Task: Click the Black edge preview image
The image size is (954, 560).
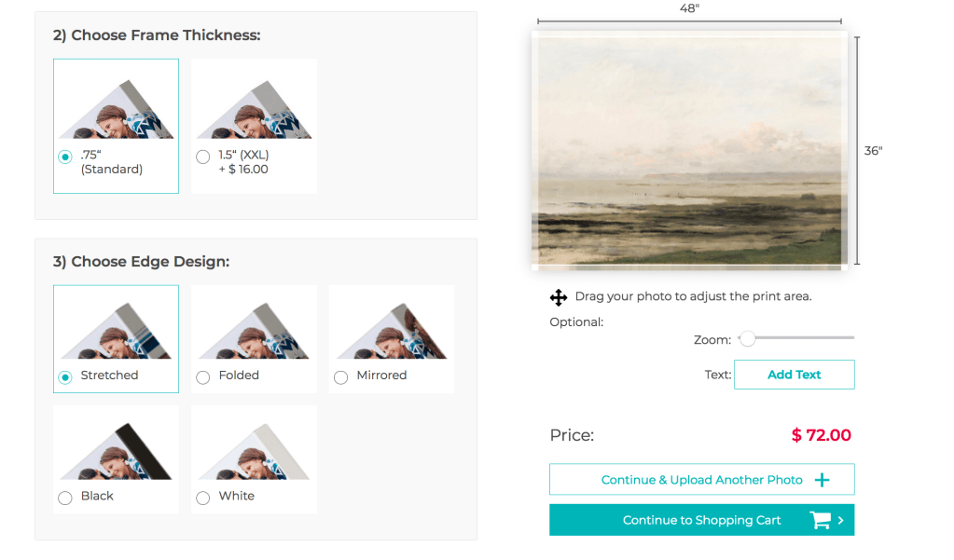Action: pyautogui.click(x=116, y=446)
